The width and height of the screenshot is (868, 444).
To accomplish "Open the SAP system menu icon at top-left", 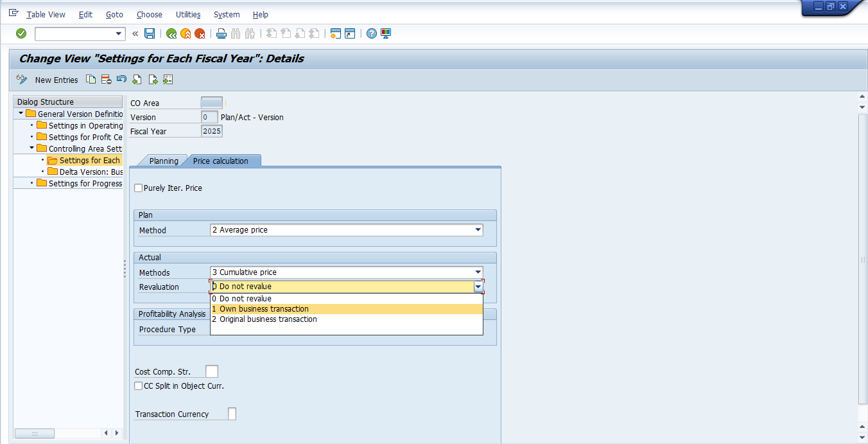I will [13, 13].
